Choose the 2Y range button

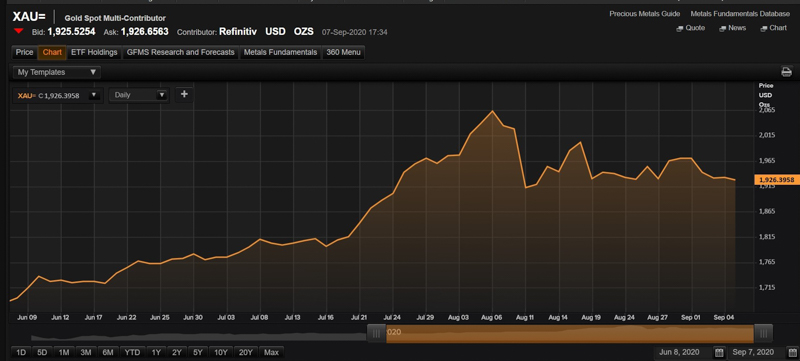(177, 352)
